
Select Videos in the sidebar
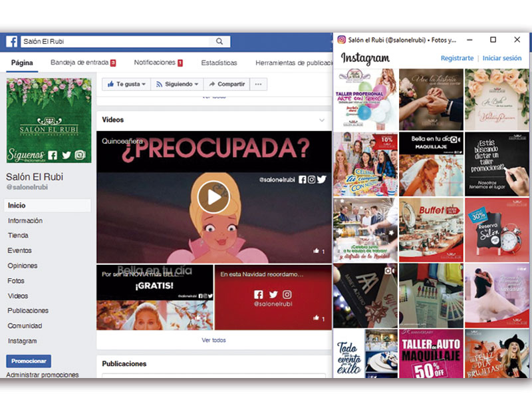[18, 296]
